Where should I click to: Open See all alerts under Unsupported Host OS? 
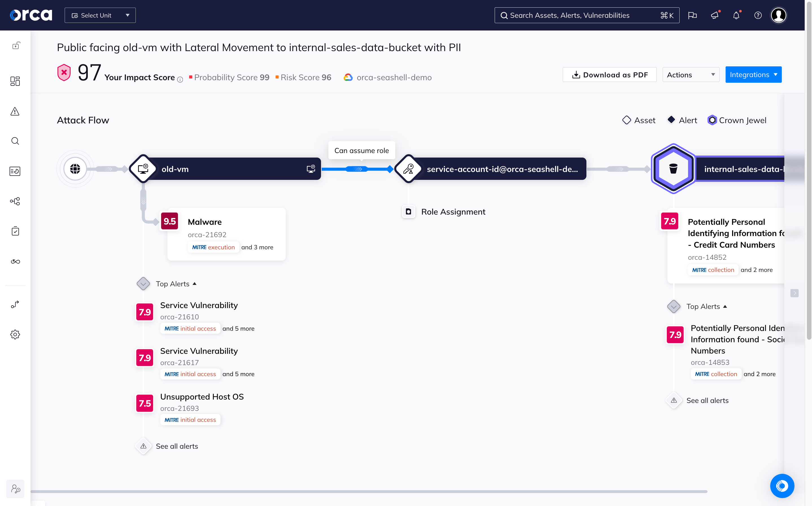click(177, 446)
